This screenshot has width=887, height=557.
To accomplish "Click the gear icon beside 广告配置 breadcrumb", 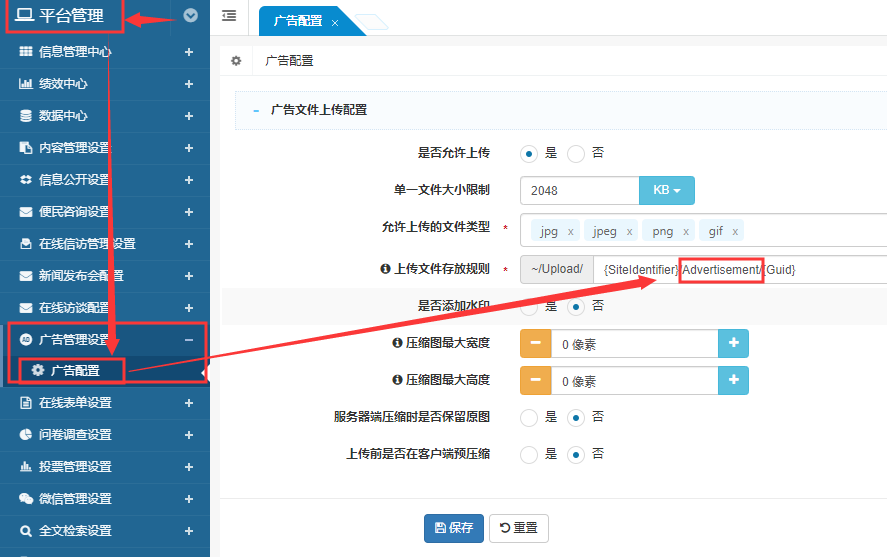I will [x=236, y=61].
